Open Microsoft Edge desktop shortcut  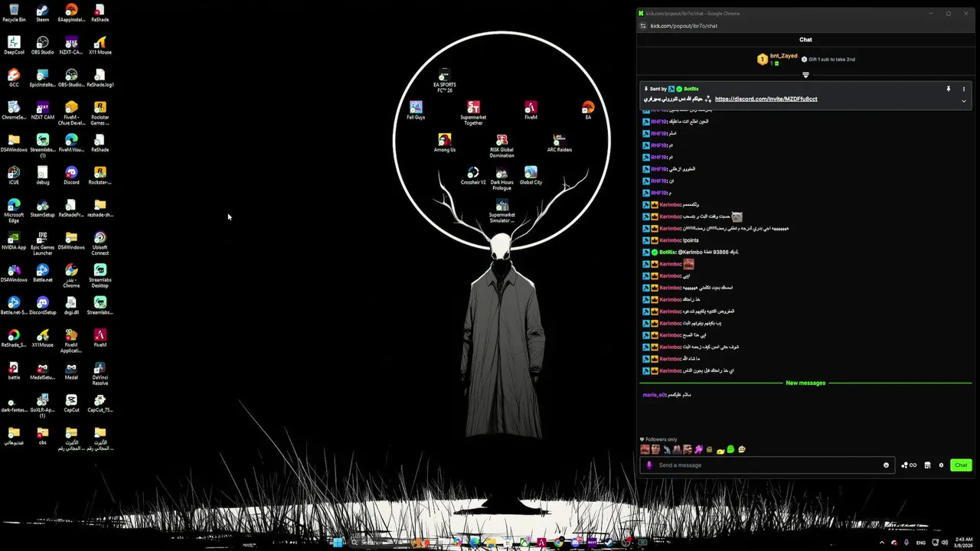pos(14,210)
